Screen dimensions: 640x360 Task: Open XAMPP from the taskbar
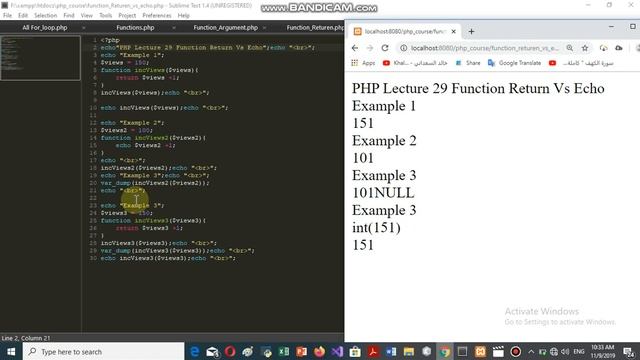480,351
